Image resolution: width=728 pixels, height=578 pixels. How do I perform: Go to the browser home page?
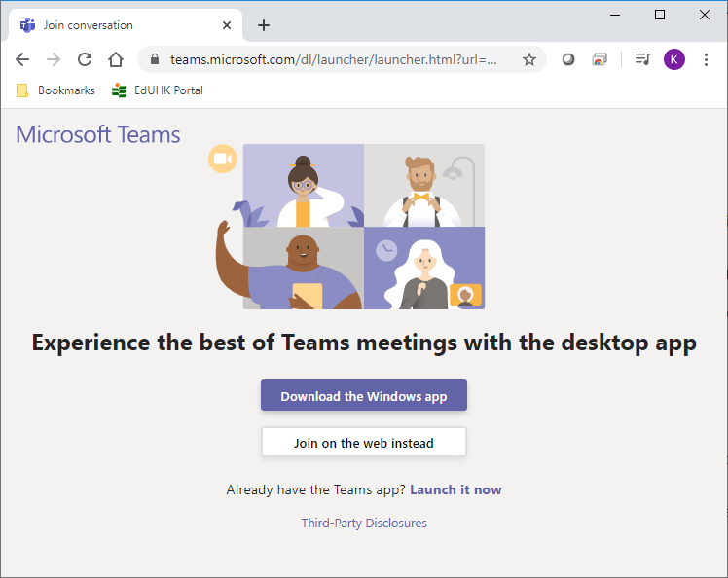click(x=116, y=59)
